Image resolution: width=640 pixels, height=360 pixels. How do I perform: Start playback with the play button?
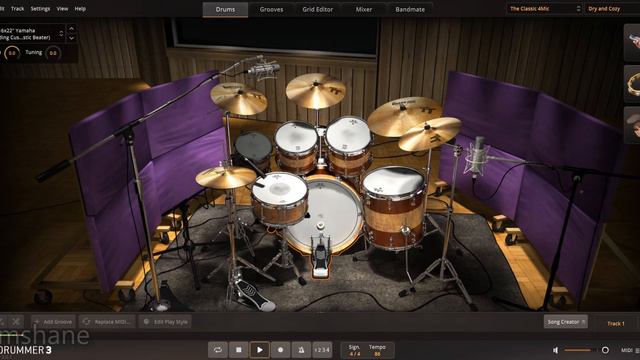(260, 350)
